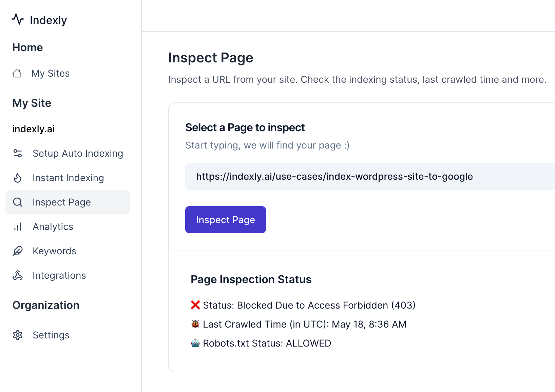Click the red X status icon
This screenshot has width=555, height=392.
pyautogui.click(x=195, y=305)
